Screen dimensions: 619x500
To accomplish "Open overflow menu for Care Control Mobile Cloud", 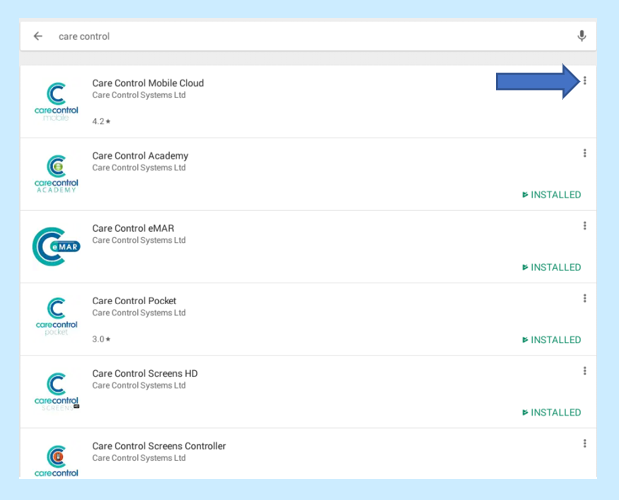I will pos(585,81).
